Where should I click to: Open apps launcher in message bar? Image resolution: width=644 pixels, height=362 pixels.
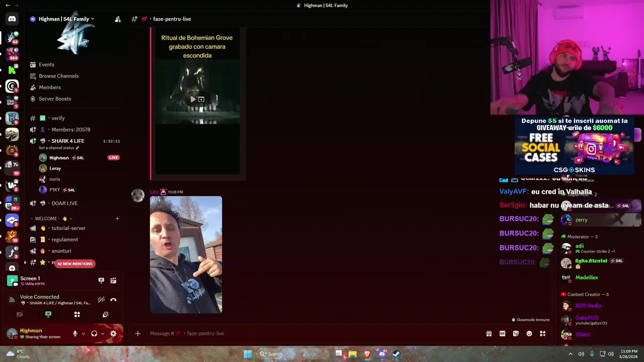click(543, 333)
